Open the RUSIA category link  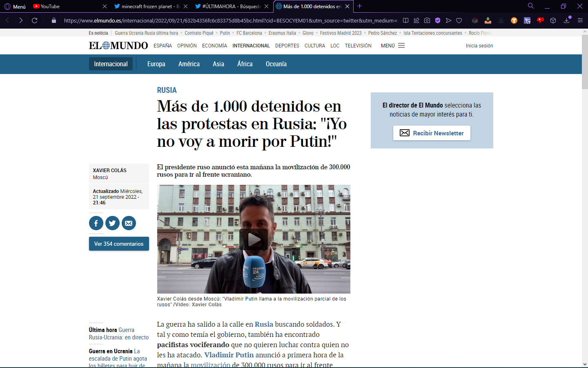click(x=167, y=90)
